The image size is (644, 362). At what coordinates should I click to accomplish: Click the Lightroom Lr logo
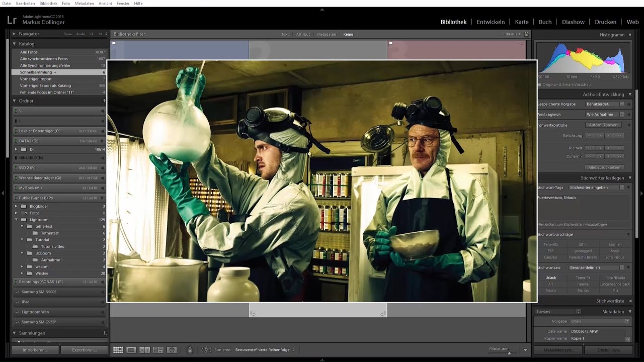coord(13,20)
